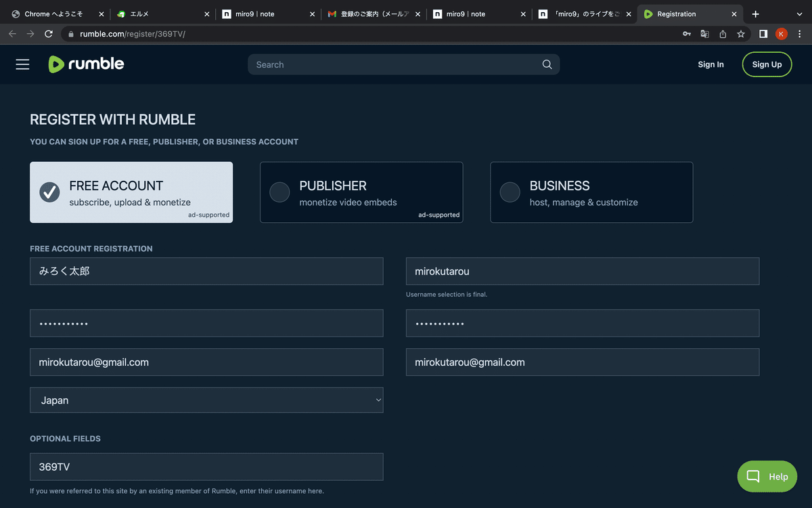Open the Chrome profile avatar K
Viewport: 812px width, 508px height.
(x=782, y=34)
